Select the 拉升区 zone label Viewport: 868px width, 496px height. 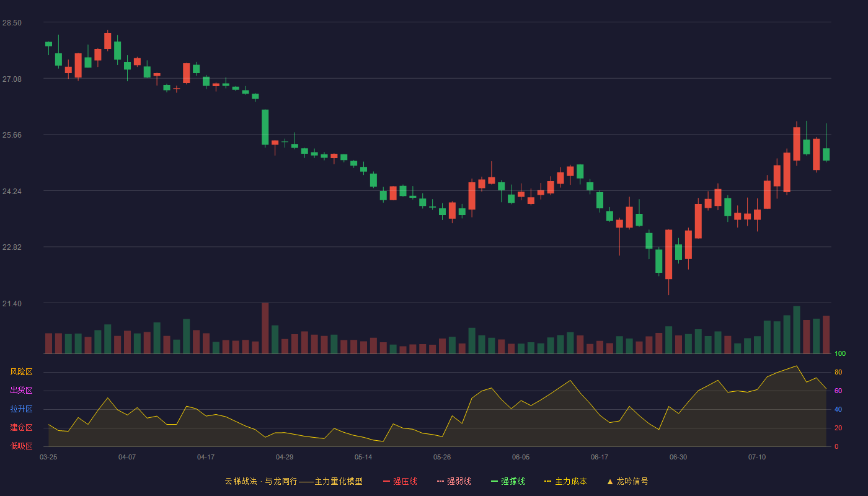pyautogui.click(x=21, y=409)
